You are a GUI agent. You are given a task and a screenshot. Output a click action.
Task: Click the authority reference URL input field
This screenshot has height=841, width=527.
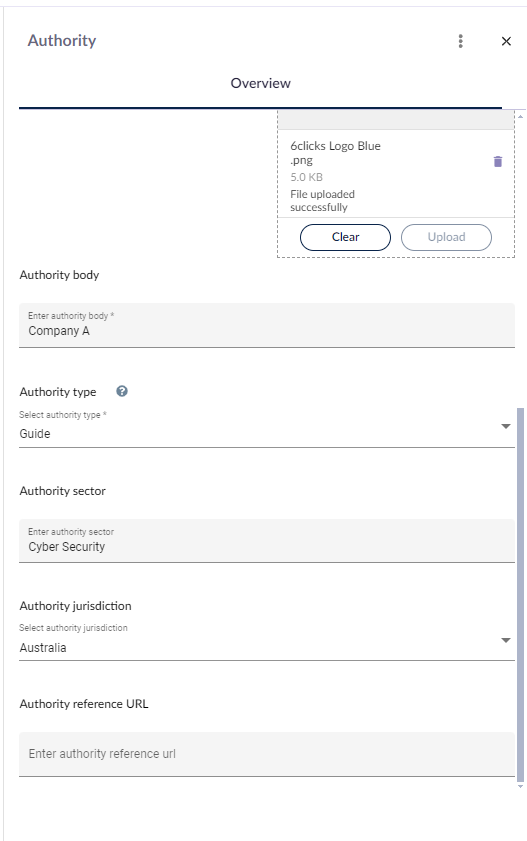tap(267, 754)
